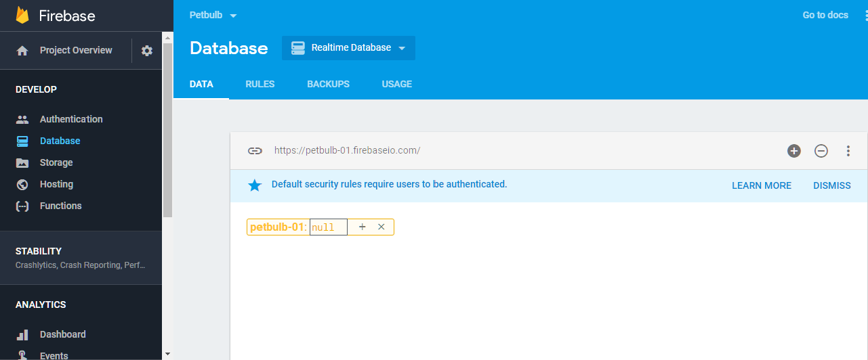Collapse all nodes with minus circle icon

coord(821,151)
